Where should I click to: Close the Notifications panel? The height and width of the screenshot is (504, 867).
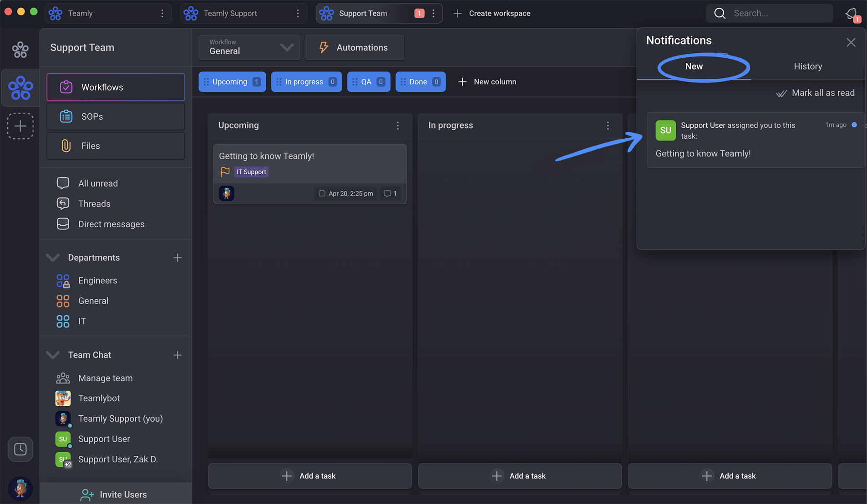tap(851, 42)
